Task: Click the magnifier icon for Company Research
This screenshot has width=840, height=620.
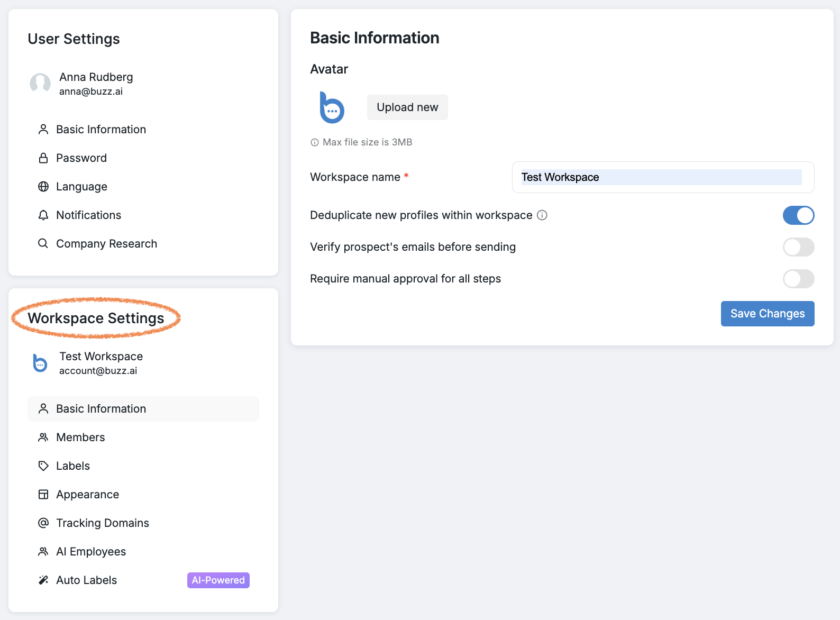Action: (x=43, y=243)
